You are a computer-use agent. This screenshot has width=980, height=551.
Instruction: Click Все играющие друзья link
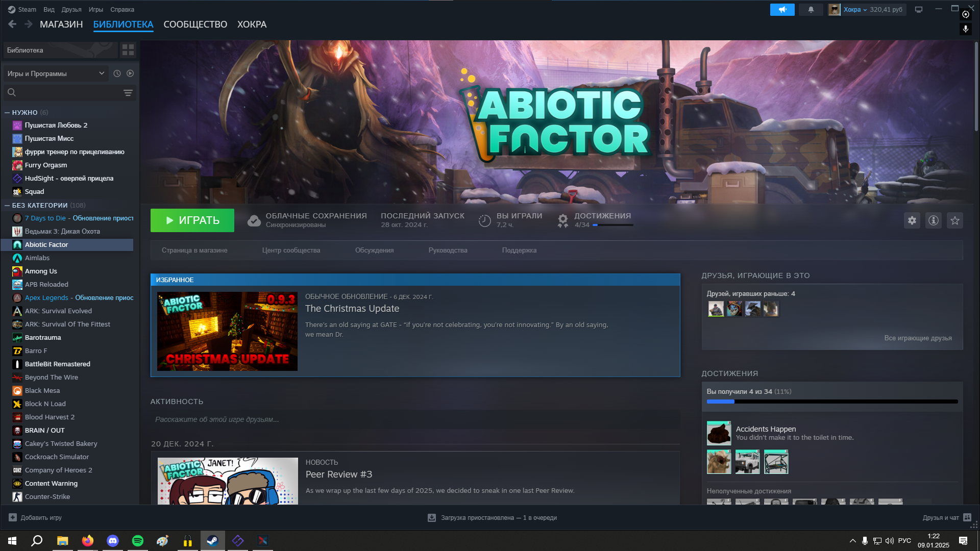click(918, 338)
